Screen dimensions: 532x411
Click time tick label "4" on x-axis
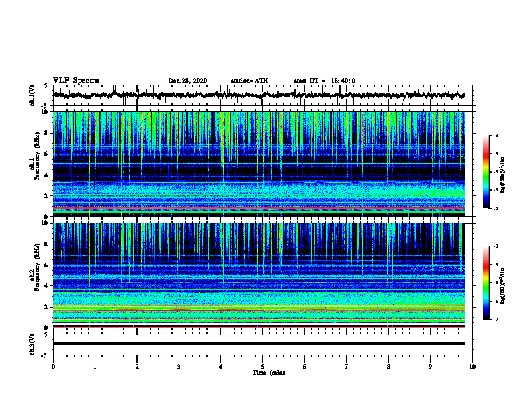coord(221,367)
